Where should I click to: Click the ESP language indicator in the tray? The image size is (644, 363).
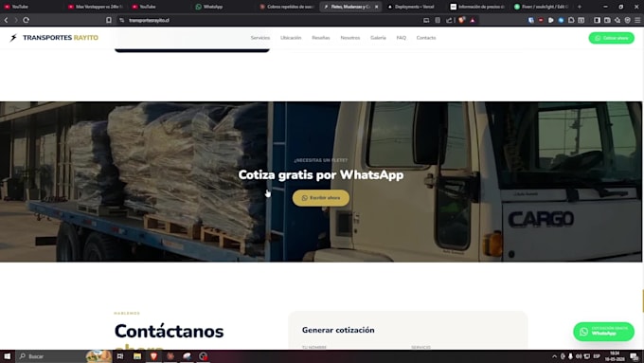[597, 356]
